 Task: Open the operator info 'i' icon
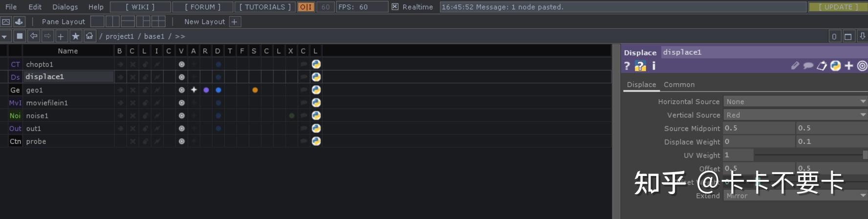(654, 66)
